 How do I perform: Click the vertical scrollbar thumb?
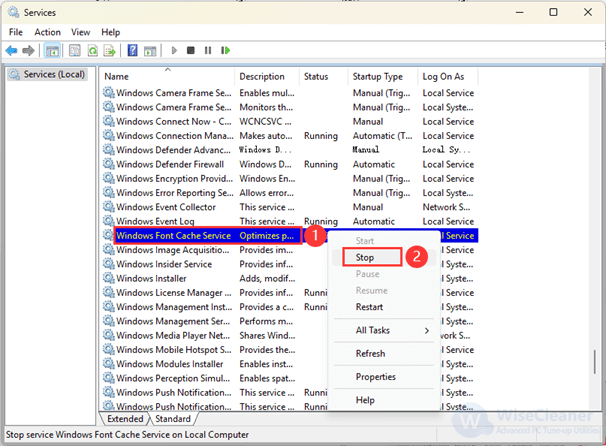[595, 361]
